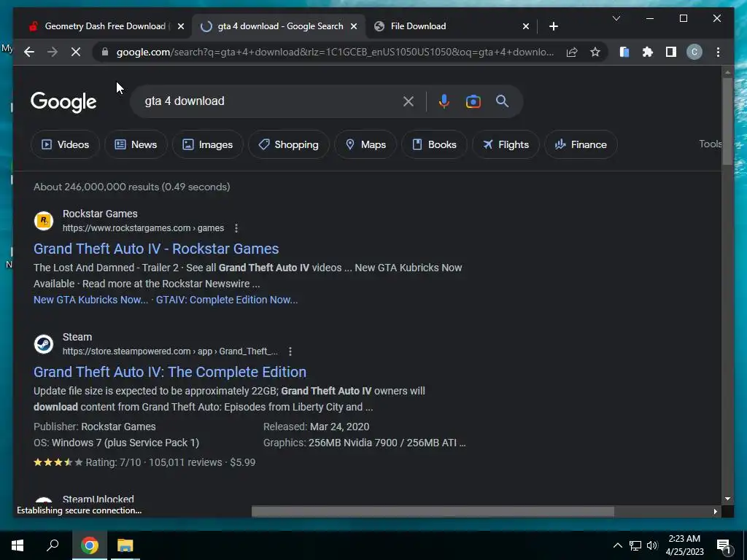Click the SteamUnlocked result name

pos(98,499)
